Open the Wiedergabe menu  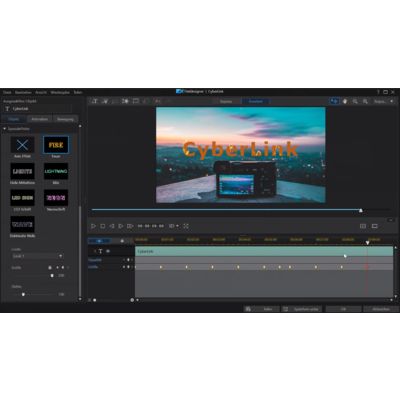click(x=60, y=92)
